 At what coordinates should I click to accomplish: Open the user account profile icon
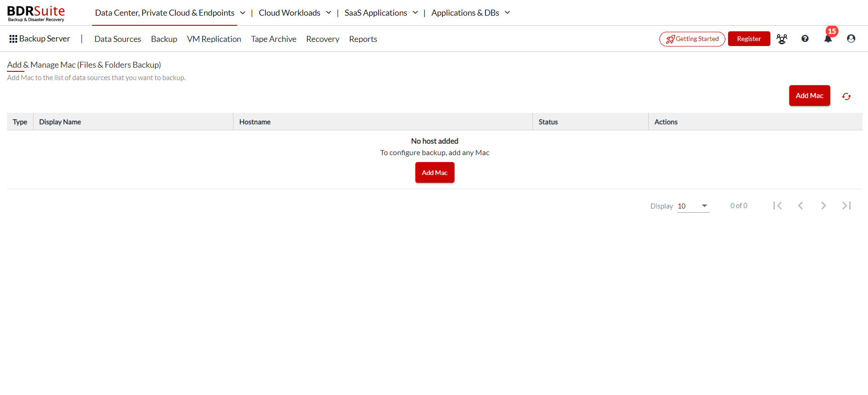(x=851, y=39)
